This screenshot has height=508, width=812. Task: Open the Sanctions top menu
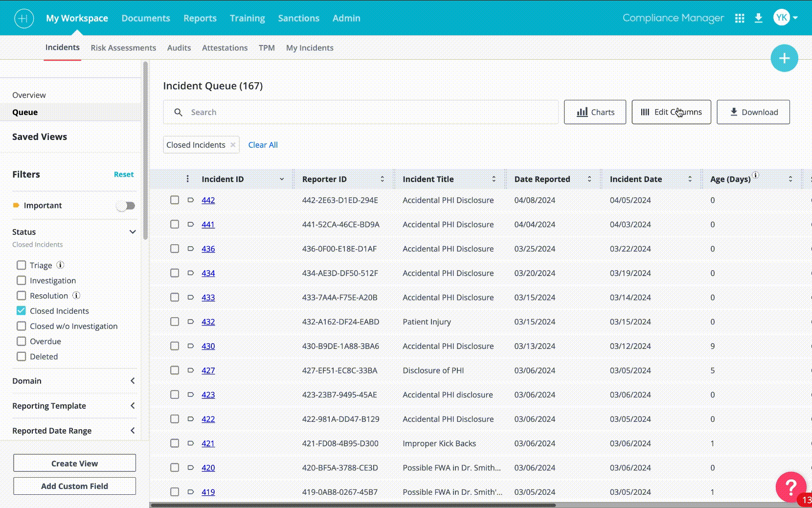coord(299,18)
